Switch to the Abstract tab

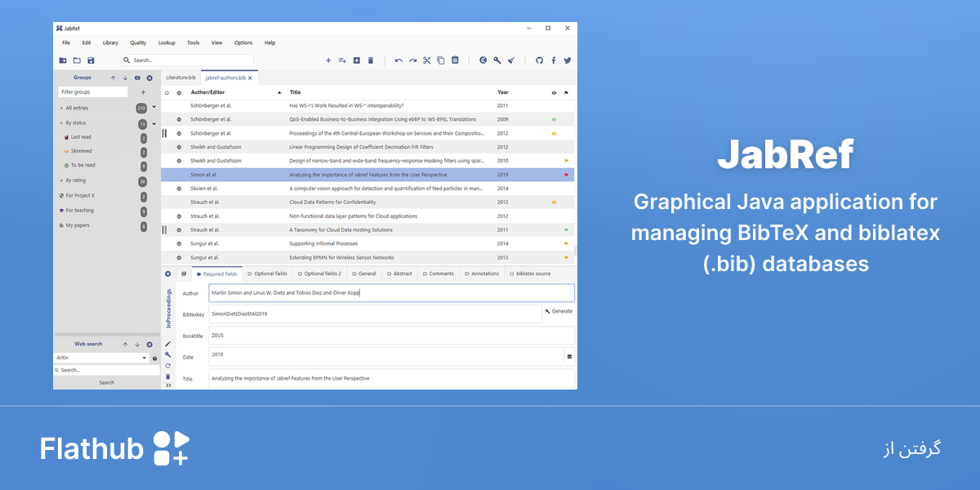tap(399, 274)
